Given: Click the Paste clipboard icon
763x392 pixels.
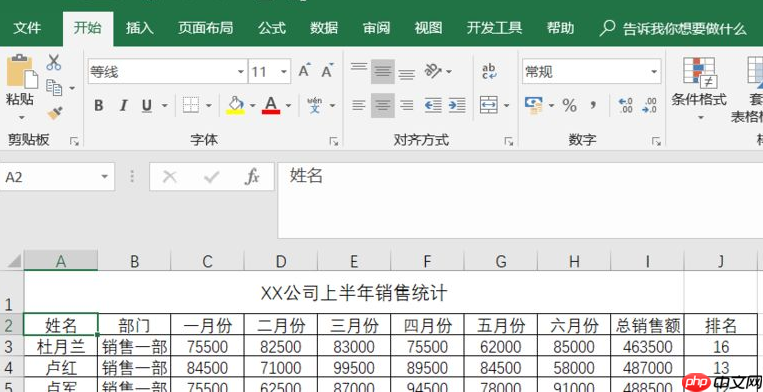Looking at the screenshot, I should [x=21, y=72].
